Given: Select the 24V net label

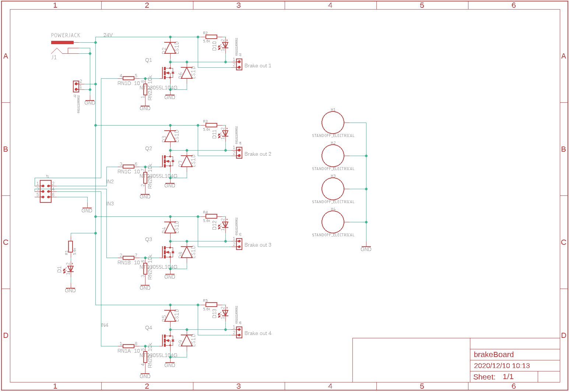Looking at the screenshot, I should pyautogui.click(x=108, y=35).
